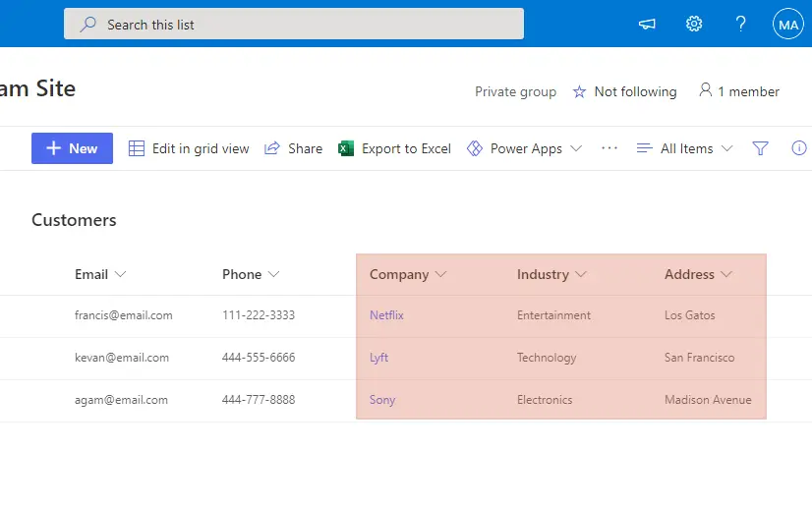
Task: Click the Private group label
Action: [515, 91]
